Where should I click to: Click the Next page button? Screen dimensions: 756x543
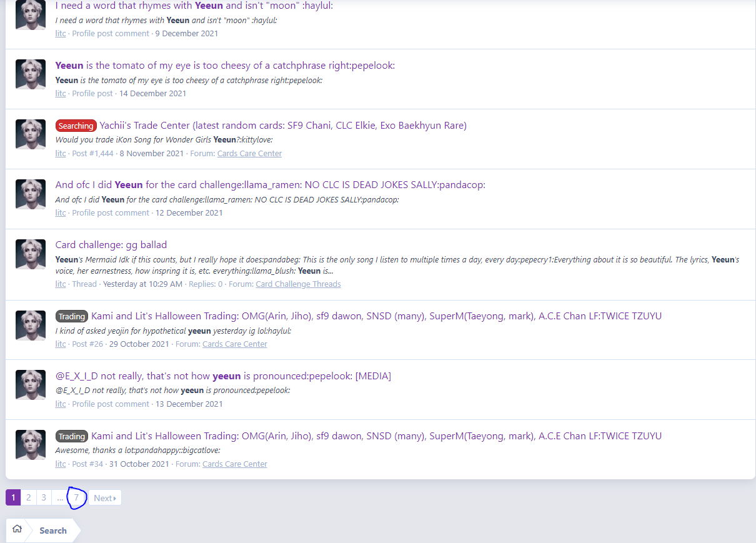coord(105,497)
